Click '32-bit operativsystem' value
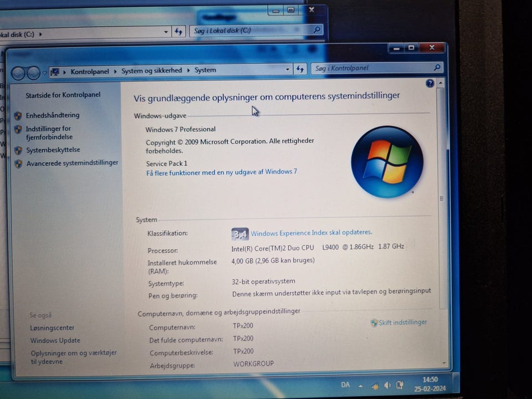Viewport: 532px width, 399px height. [263, 282]
